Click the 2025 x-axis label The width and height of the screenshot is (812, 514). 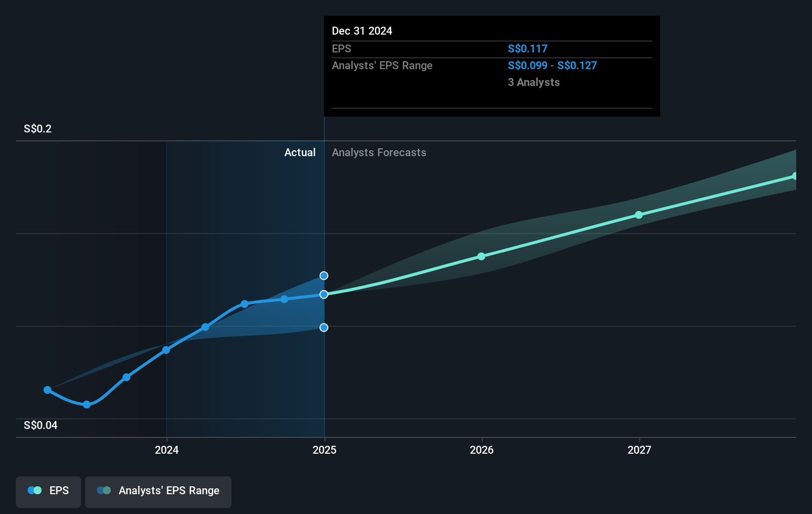coord(324,450)
